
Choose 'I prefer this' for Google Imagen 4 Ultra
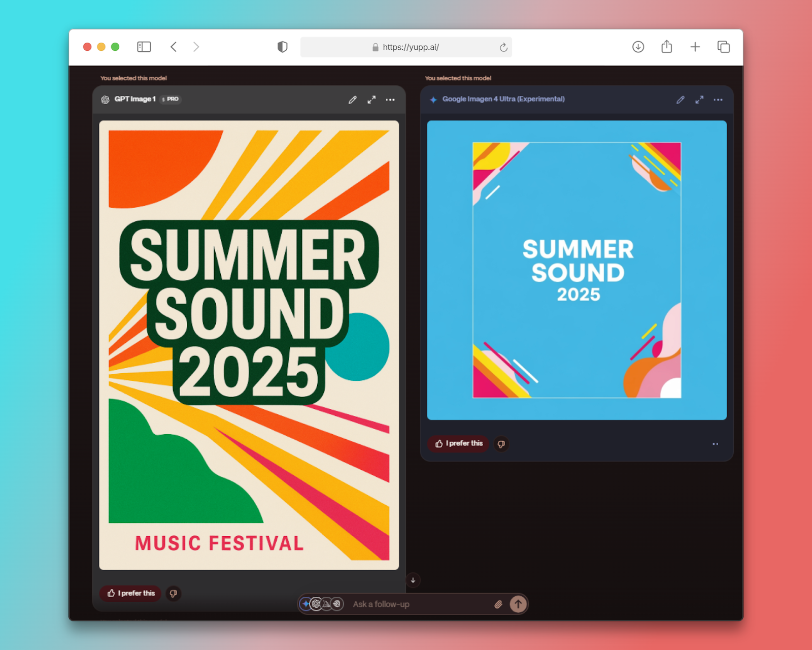458,444
